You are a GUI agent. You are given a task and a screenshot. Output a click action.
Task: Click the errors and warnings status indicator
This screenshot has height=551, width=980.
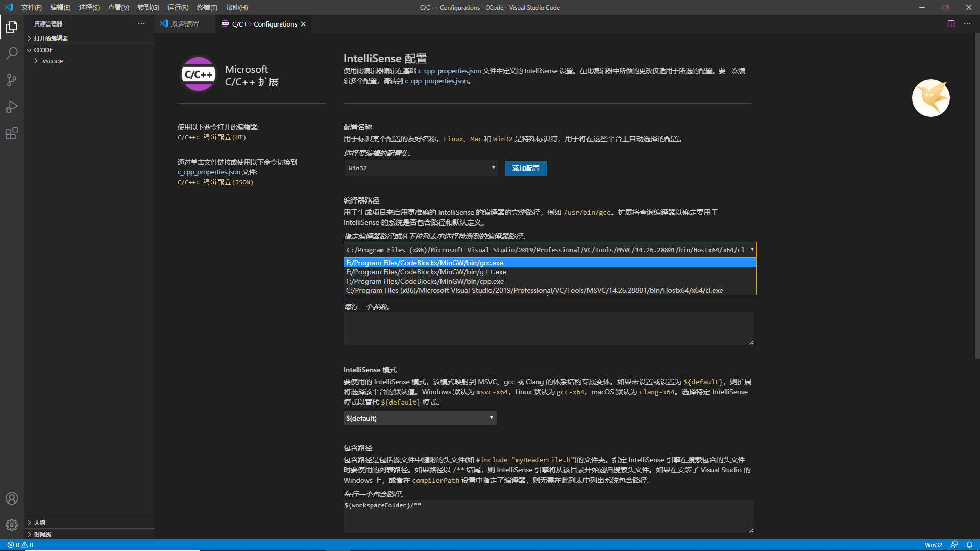coord(20,545)
